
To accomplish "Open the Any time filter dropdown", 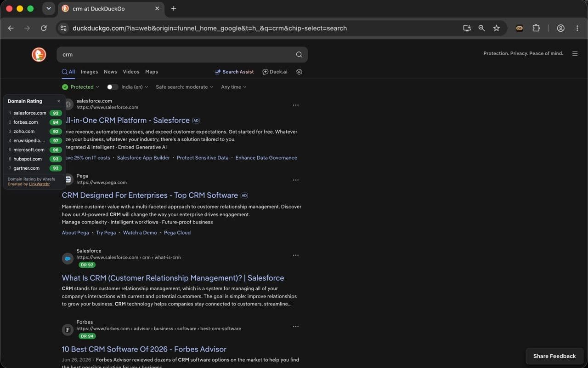I will click(x=234, y=87).
